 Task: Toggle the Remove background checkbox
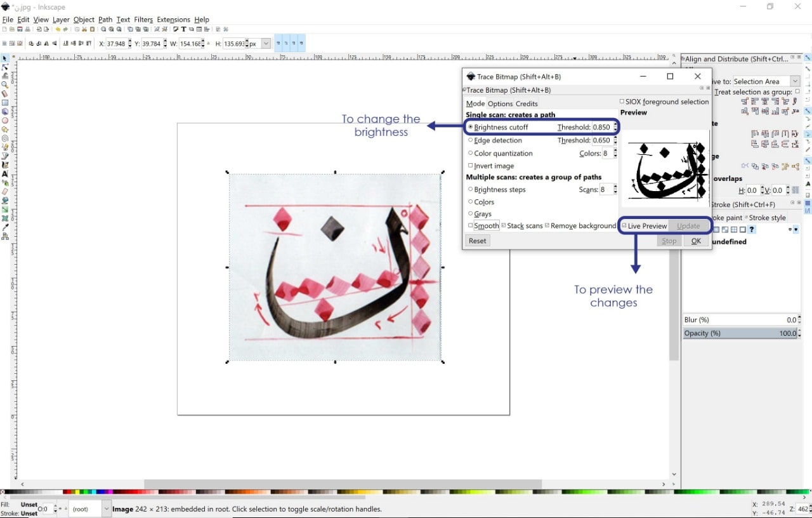548,225
